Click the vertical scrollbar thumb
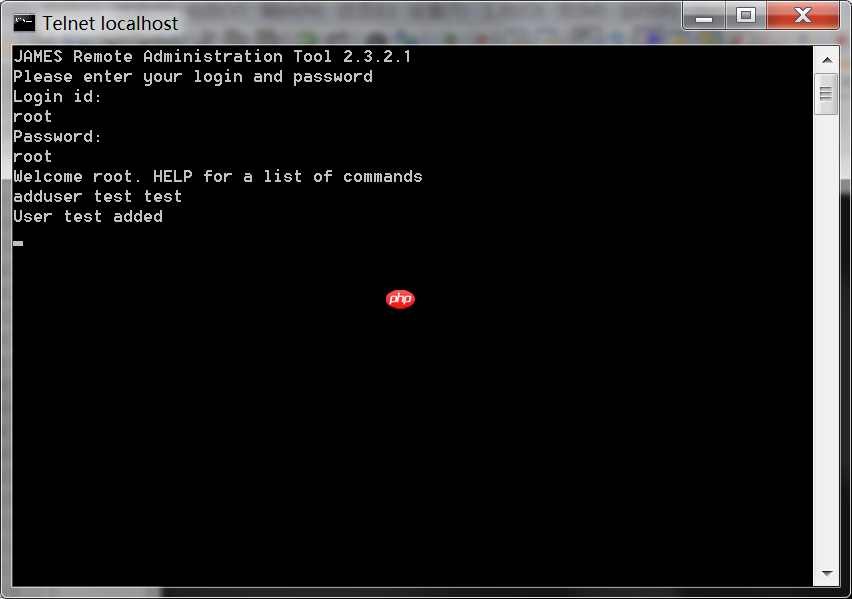Viewport: 852px width, 599px height. [x=826, y=94]
